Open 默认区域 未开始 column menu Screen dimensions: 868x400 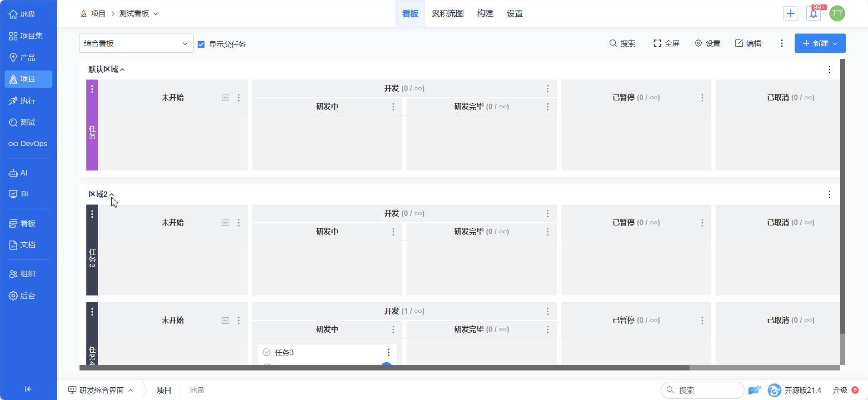pyautogui.click(x=239, y=98)
